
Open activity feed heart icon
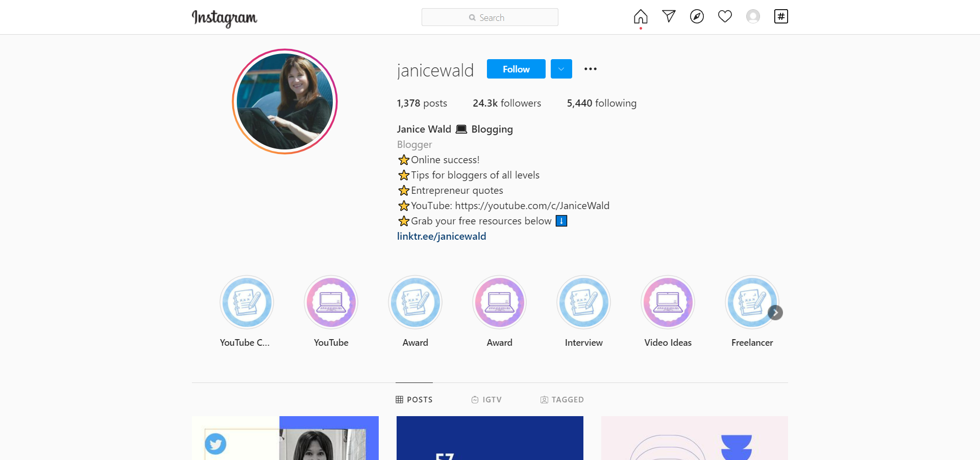[725, 16]
